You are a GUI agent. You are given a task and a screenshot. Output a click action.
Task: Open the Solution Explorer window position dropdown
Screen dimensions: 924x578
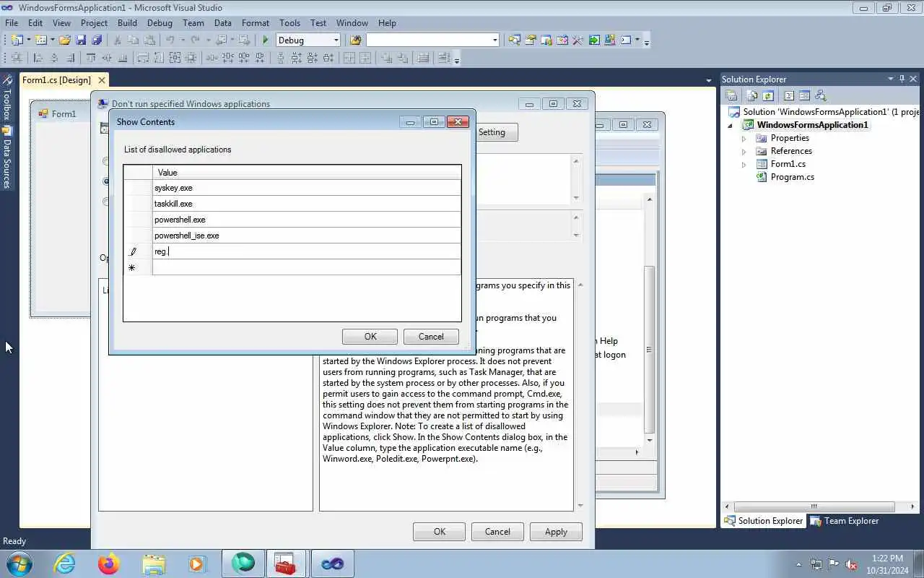[891, 79]
